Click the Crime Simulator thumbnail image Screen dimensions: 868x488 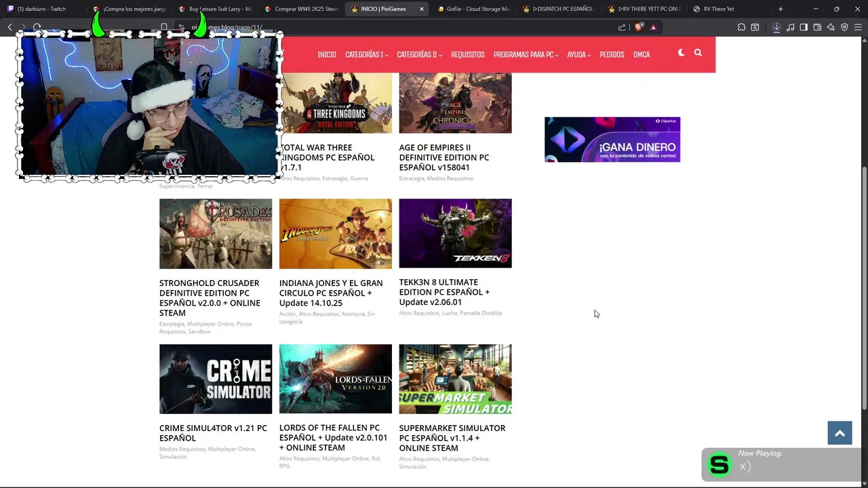pos(216,379)
